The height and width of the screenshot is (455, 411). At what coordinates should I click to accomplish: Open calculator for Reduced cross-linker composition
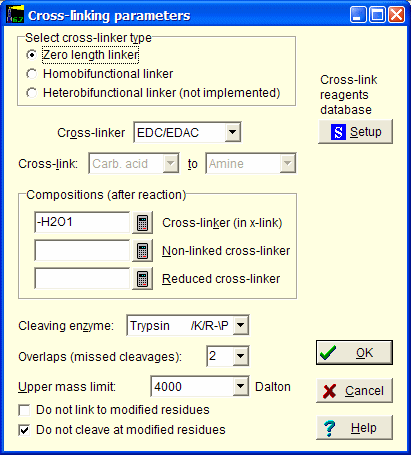[x=142, y=278]
